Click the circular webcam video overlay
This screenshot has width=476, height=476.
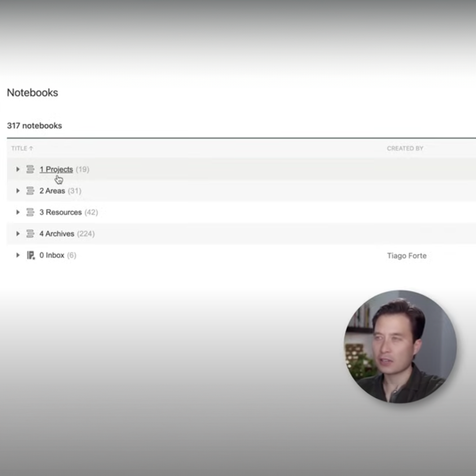point(400,346)
